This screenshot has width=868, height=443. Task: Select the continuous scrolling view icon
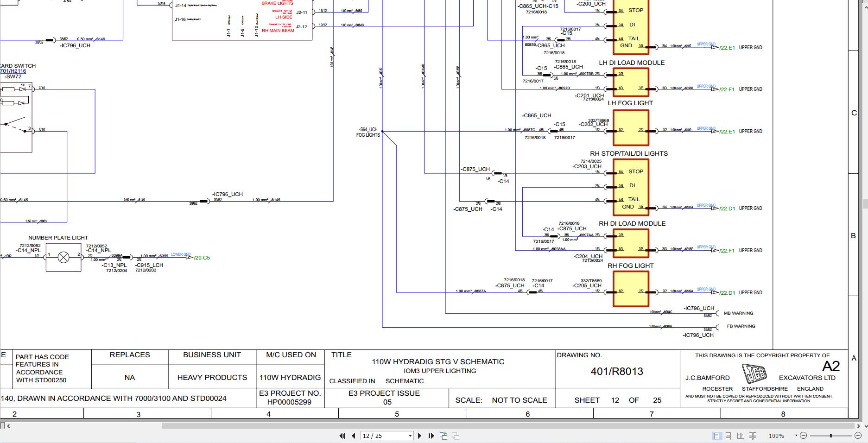point(729,435)
